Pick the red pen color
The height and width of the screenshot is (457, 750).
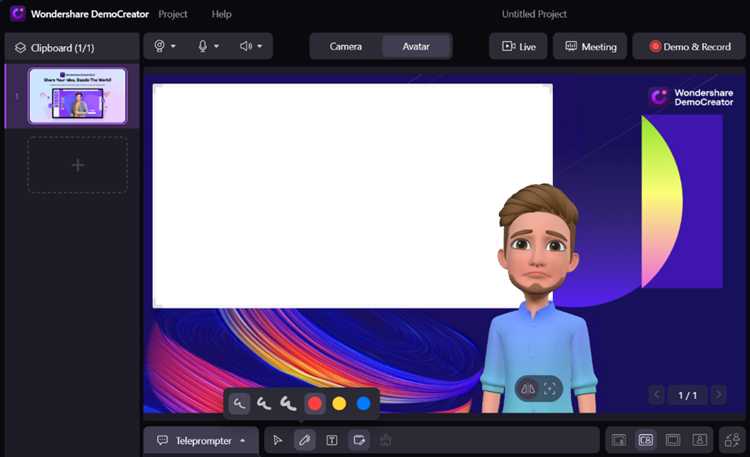point(315,404)
